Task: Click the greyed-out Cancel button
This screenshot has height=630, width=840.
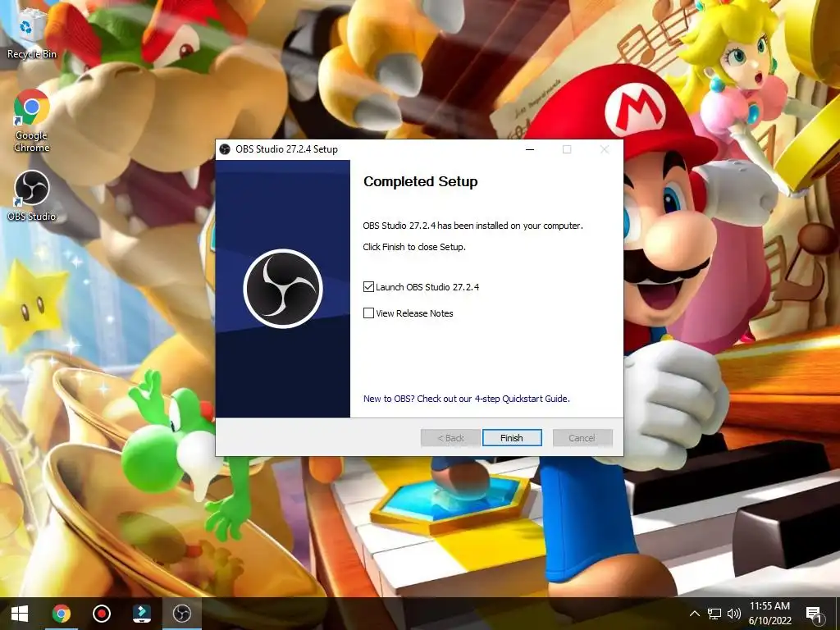Action: pos(582,438)
